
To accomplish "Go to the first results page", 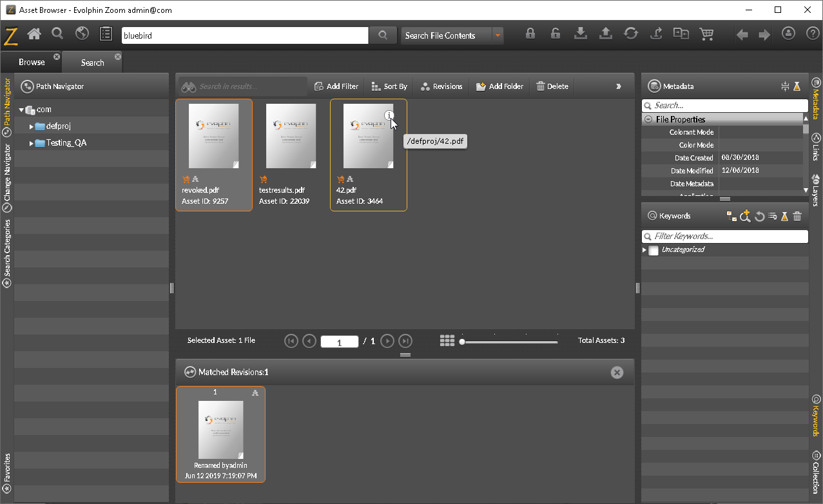I will coord(291,341).
